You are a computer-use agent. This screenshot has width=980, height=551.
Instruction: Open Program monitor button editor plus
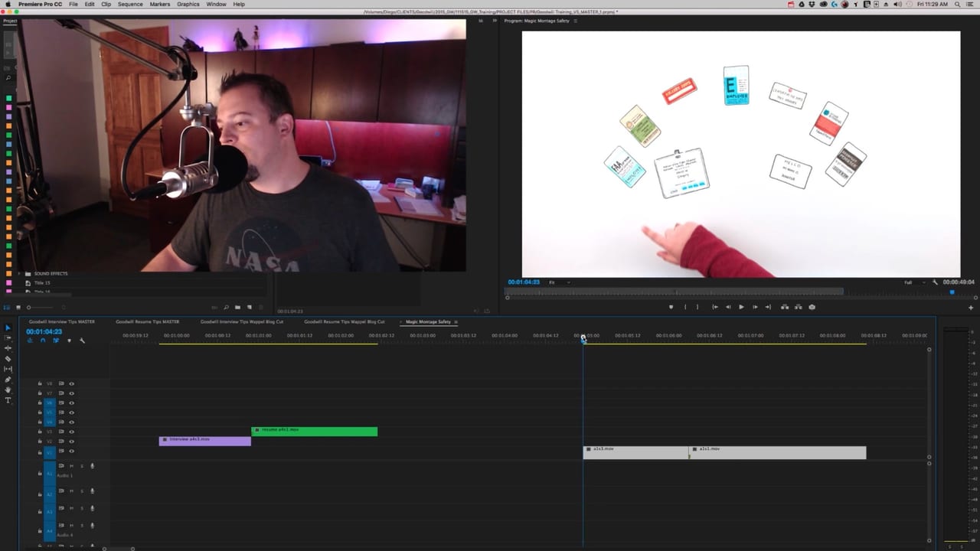(x=971, y=308)
